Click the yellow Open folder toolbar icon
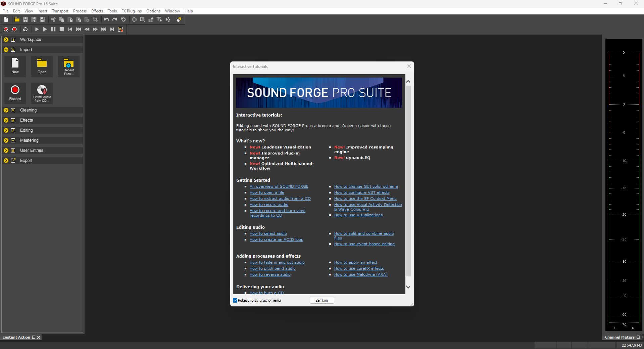Viewport: 644px width, 349px height. pyautogui.click(x=17, y=19)
